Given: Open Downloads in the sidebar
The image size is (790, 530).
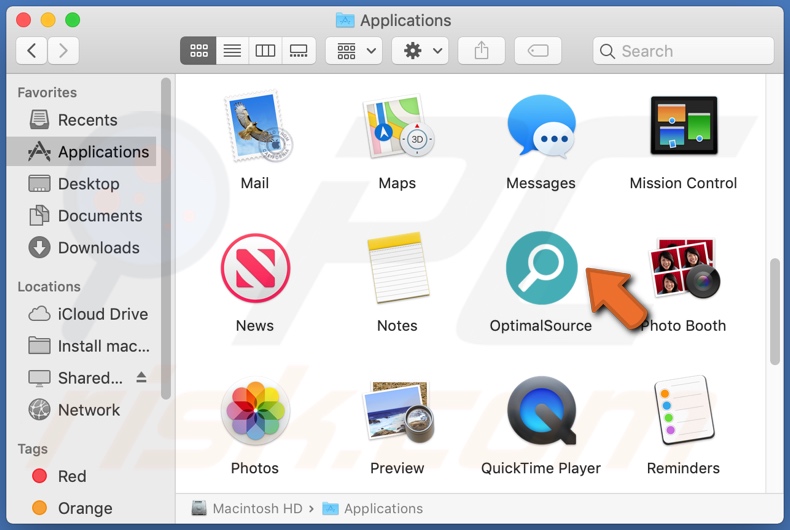Looking at the screenshot, I should point(81,248).
